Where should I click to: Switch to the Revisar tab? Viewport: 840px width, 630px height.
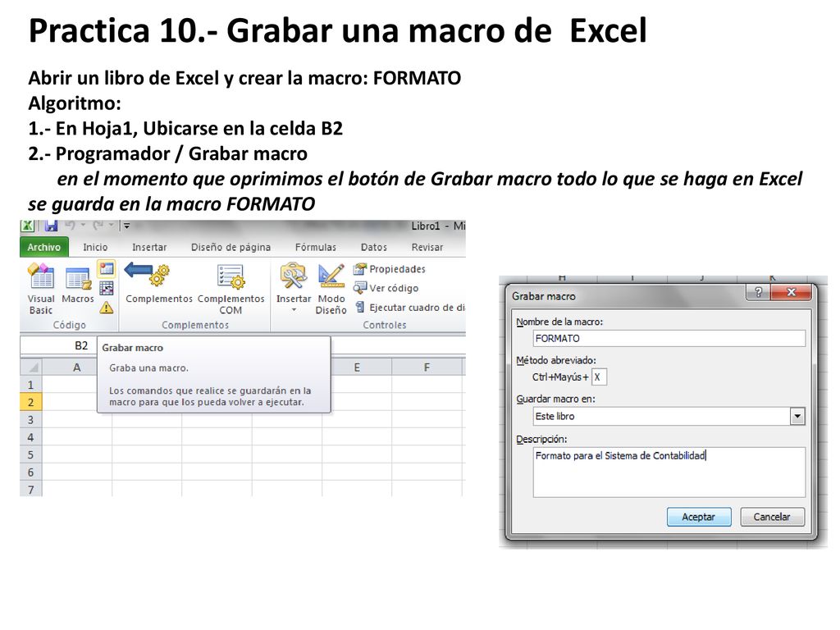(427, 247)
